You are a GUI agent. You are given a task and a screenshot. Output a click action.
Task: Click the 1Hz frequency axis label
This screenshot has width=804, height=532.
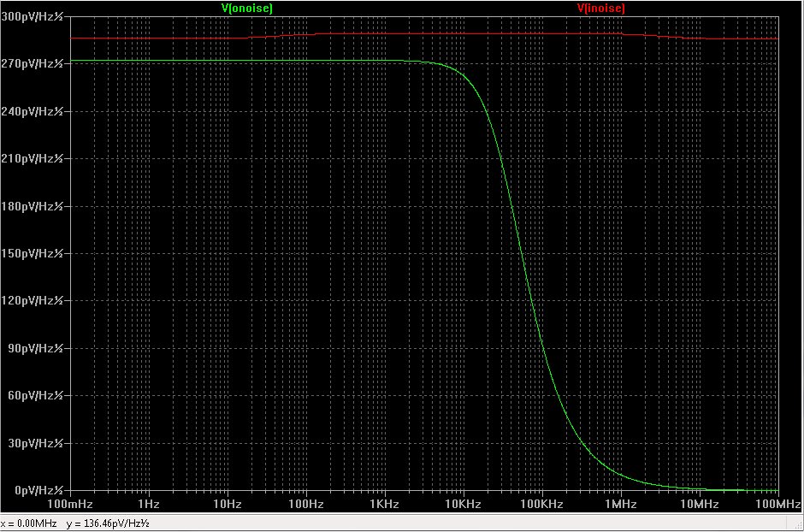149,504
